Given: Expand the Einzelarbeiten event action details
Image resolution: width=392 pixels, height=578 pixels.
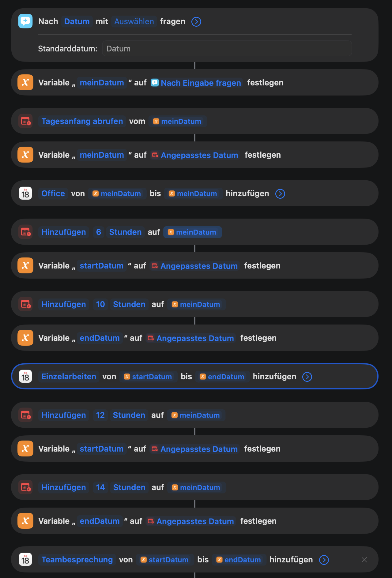Looking at the screenshot, I should point(307,377).
